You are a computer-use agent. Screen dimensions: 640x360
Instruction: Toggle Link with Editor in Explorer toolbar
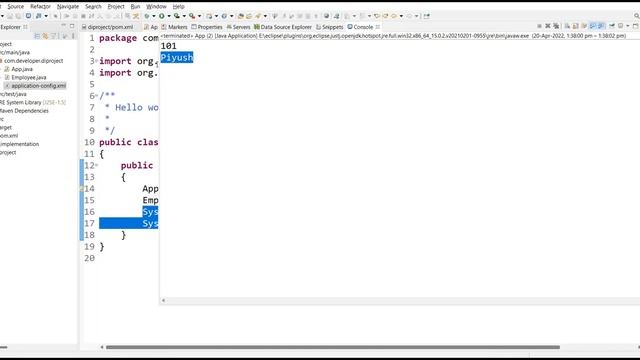45,36
